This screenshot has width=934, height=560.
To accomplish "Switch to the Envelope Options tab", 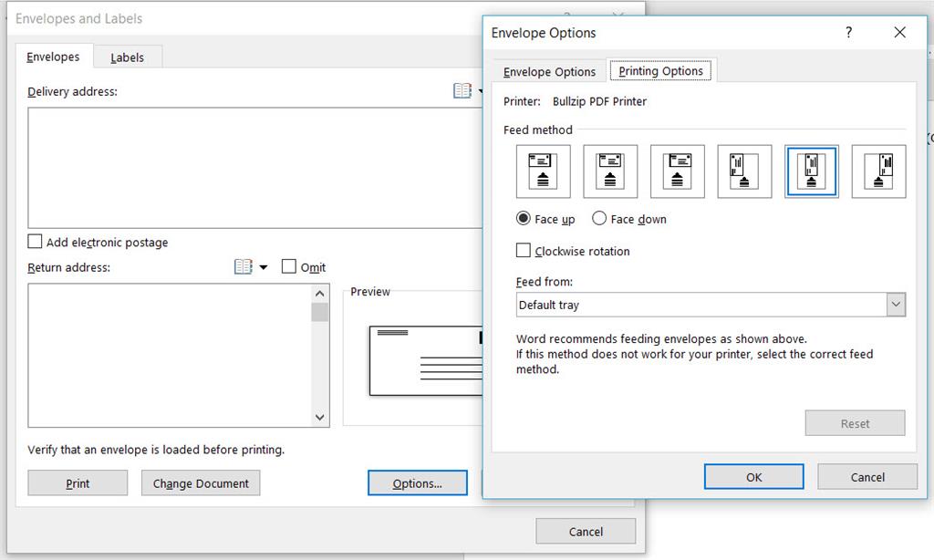I will pyautogui.click(x=549, y=72).
